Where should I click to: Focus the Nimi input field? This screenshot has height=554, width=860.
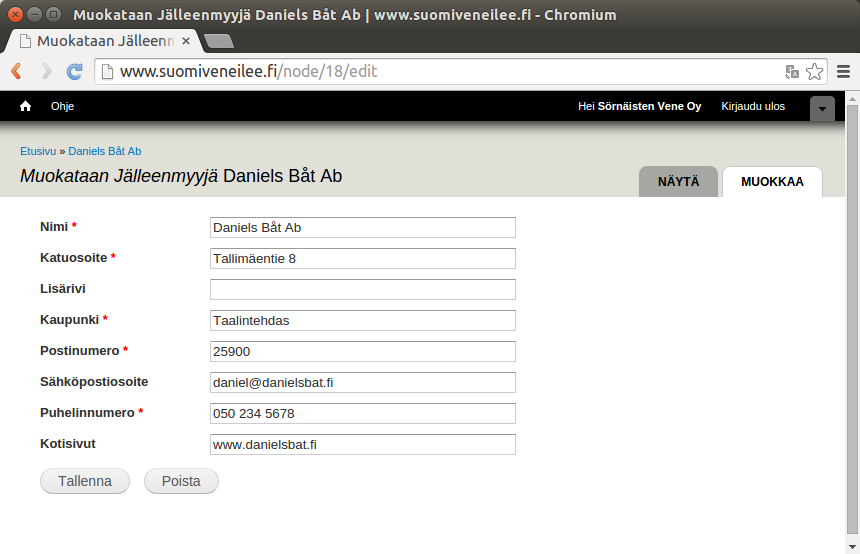click(363, 228)
